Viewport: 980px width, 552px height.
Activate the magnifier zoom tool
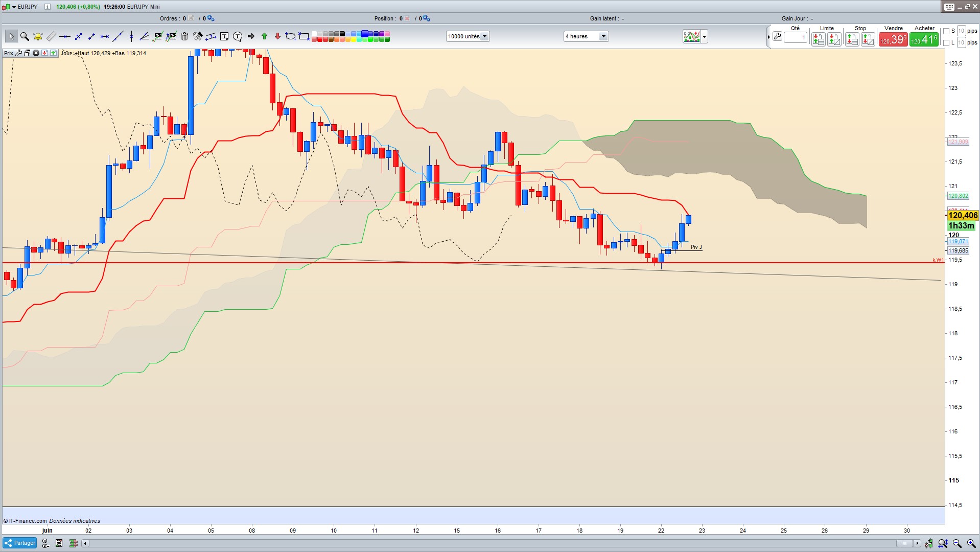pos(25,36)
